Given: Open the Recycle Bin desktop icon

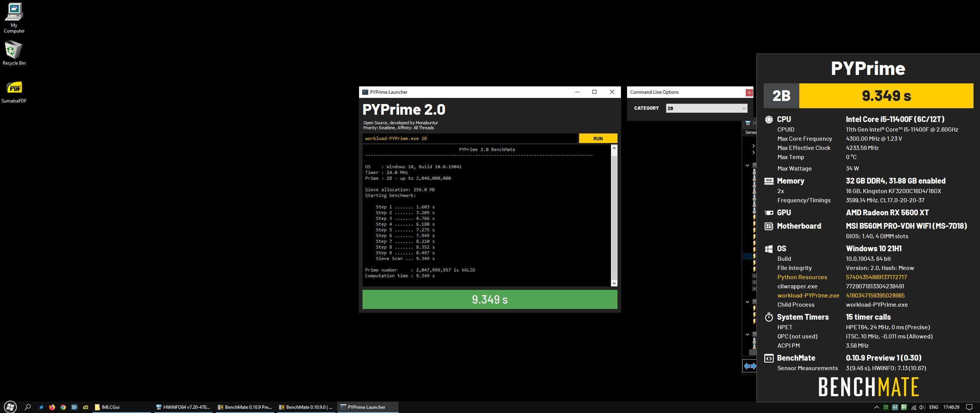Looking at the screenshot, I should click(x=14, y=53).
